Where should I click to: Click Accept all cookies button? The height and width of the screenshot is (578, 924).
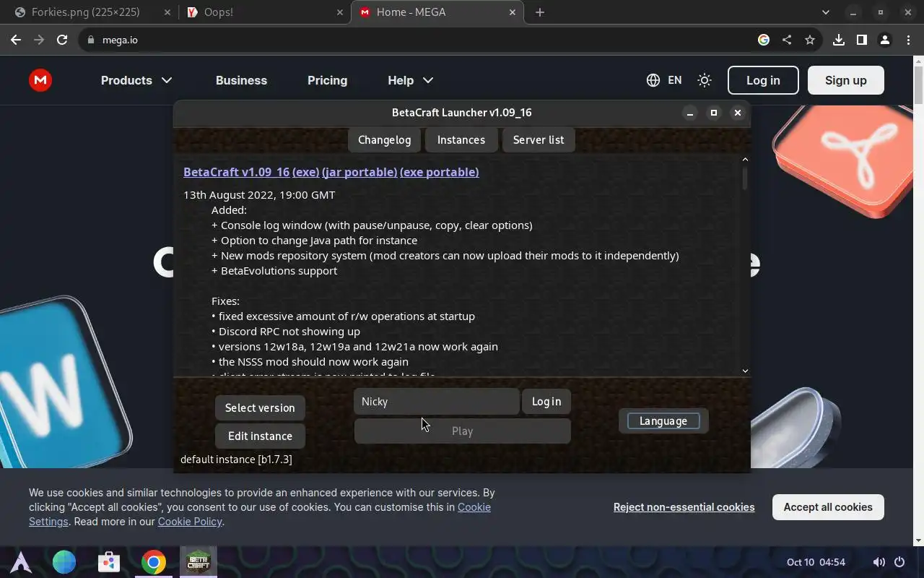[828, 507]
